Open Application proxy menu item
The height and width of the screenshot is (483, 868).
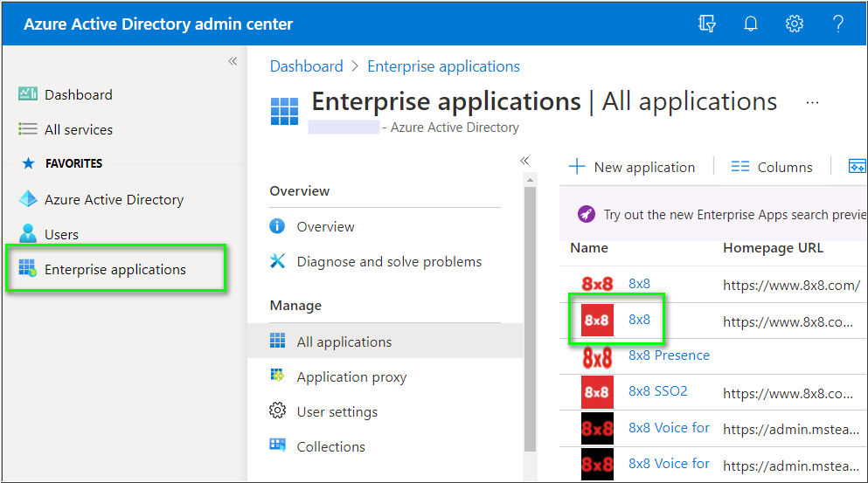[351, 376]
